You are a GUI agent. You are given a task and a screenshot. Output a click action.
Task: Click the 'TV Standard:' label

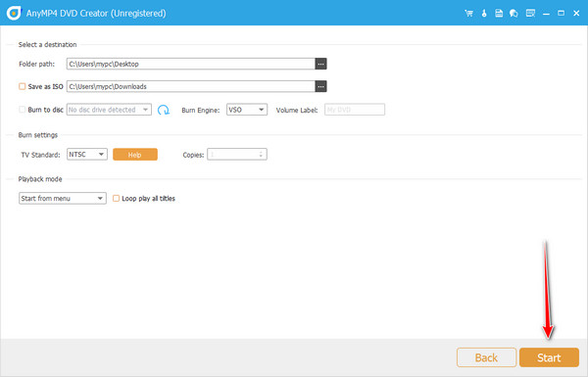click(x=40, y=155)
